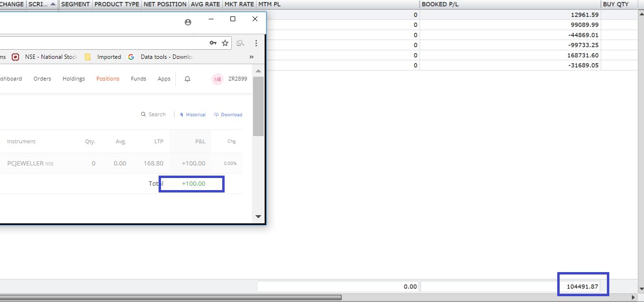
Task: Open the Chrome three-dot menu
Action: (256, 43)
